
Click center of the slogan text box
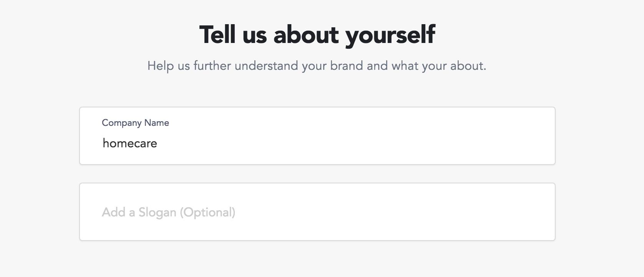click(x=317, y=212)
